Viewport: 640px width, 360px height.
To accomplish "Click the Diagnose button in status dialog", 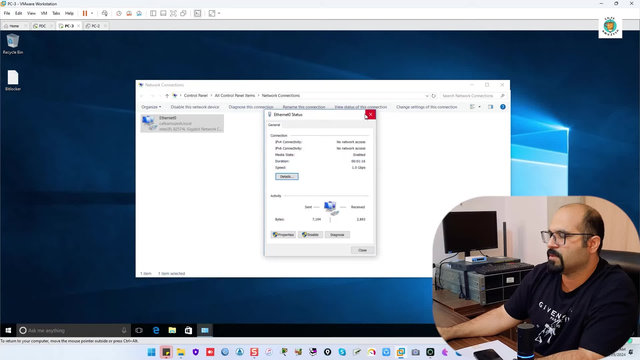I will [x=337, y=235].
